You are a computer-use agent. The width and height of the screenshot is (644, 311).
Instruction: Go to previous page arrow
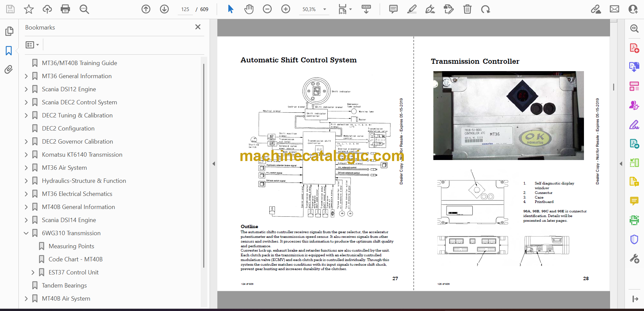click(146, 9)
